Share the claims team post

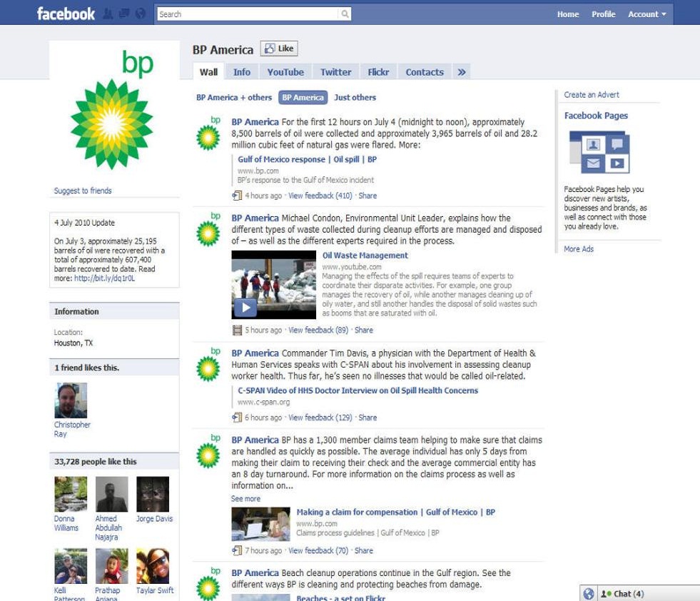click(x=363, y=550)
